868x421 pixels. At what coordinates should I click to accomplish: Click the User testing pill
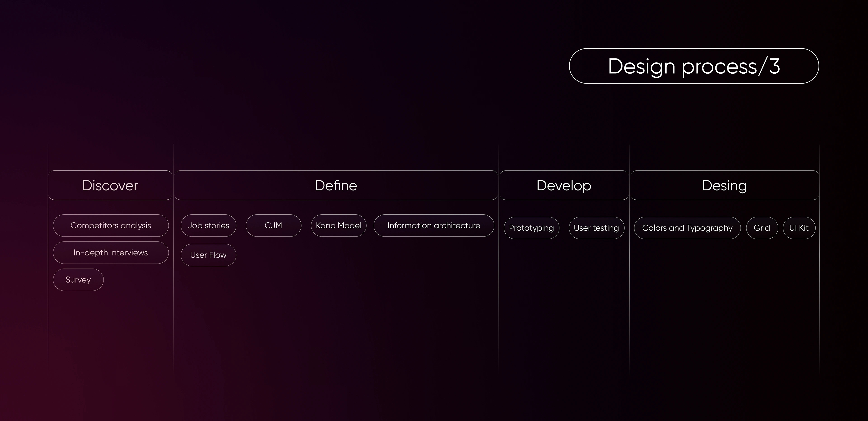(597, 228)
